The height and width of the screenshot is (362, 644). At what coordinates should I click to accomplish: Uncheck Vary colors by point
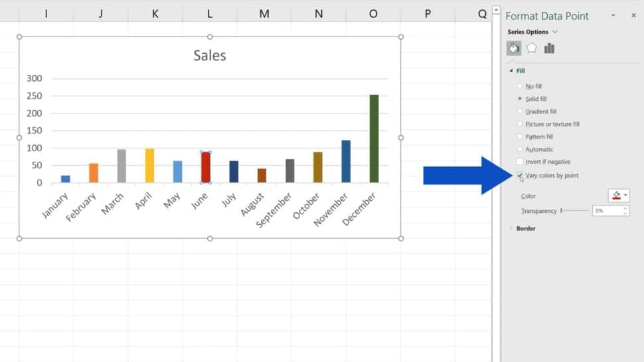520,175
